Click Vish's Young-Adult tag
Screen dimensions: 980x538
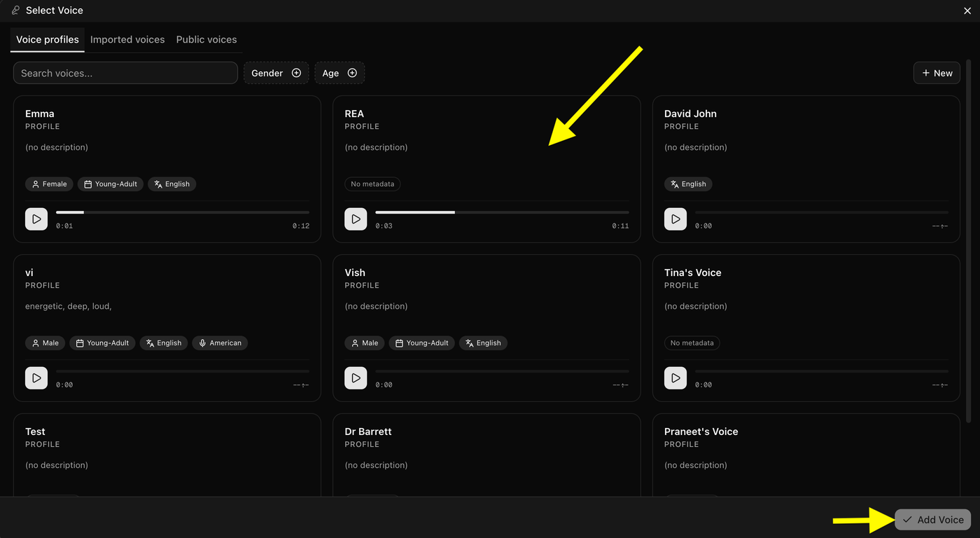(422, 343)
